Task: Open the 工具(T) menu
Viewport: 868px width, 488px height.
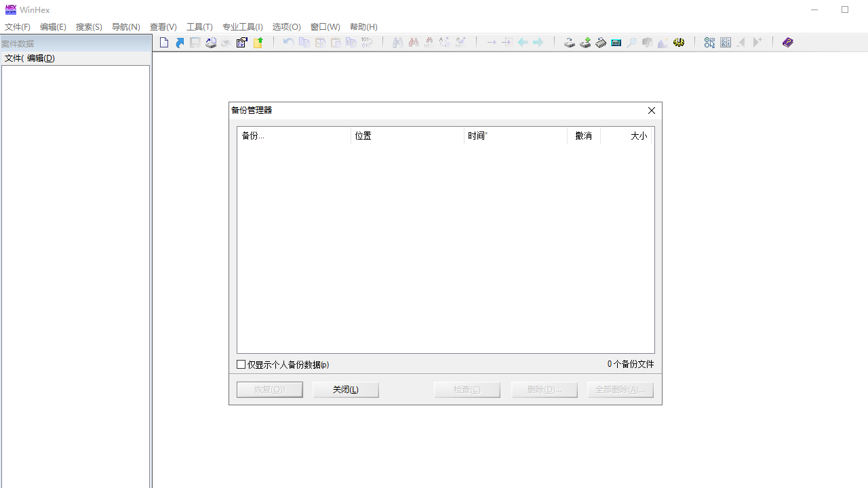Action: click(199, 27)
